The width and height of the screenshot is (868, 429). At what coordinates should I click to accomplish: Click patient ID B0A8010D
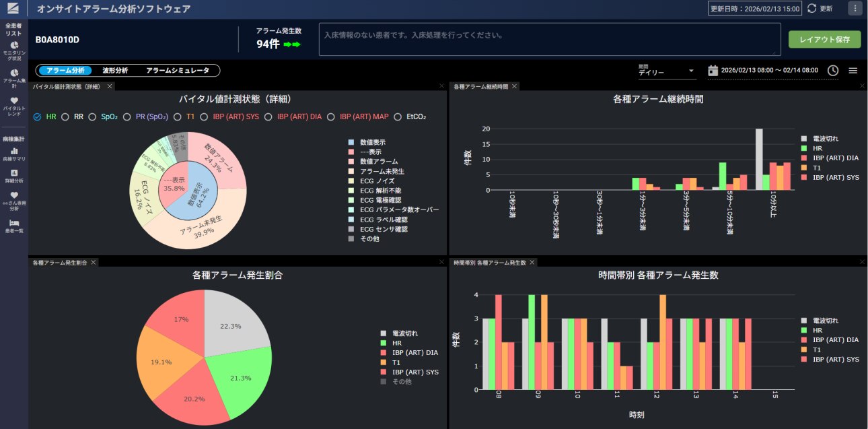coord(58,40)
